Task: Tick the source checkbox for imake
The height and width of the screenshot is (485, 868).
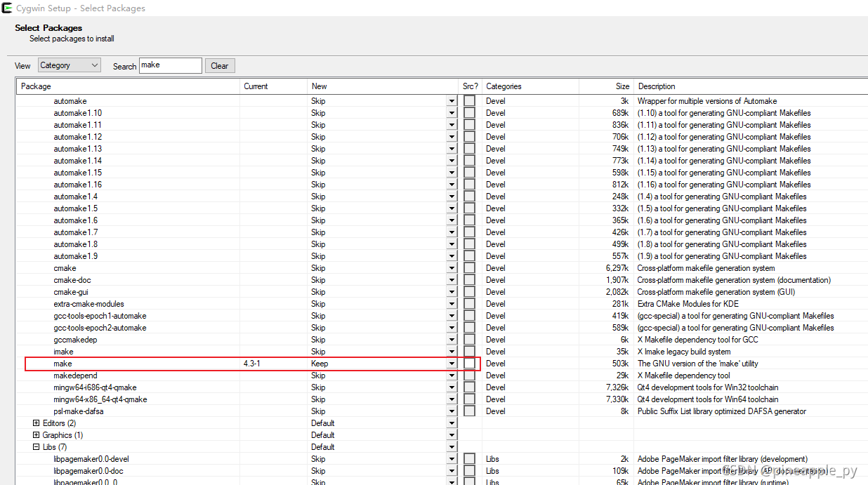Action: pyautogui.click(x=469, y=352)
